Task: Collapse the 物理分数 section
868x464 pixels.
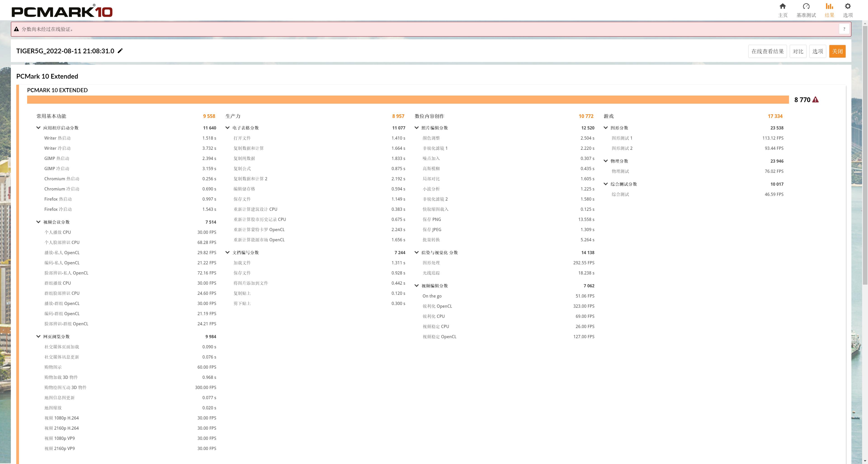Action: [x=606, y=161]
